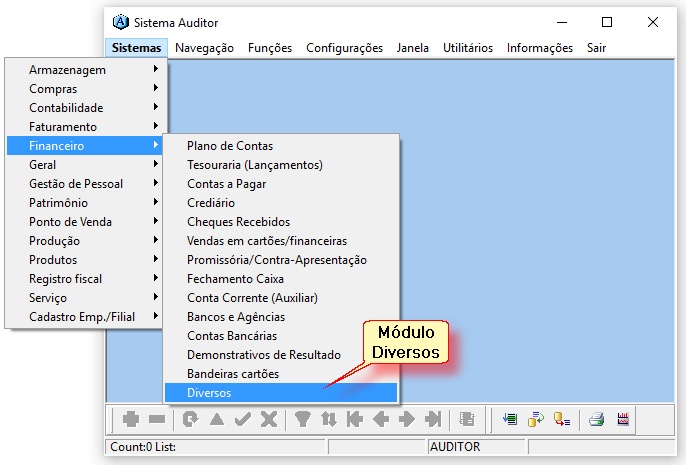This screenshot has height=465, width=686.
Task: Click the refresh record toolbar icon
Action: pyautogui.click(x=190, y=419)
